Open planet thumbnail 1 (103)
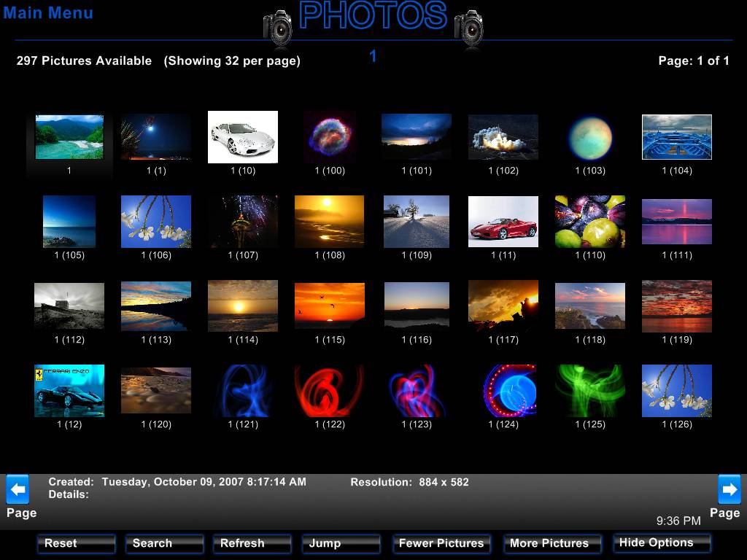The height and width of the screenshot is (560, 747). coord(590,138)
